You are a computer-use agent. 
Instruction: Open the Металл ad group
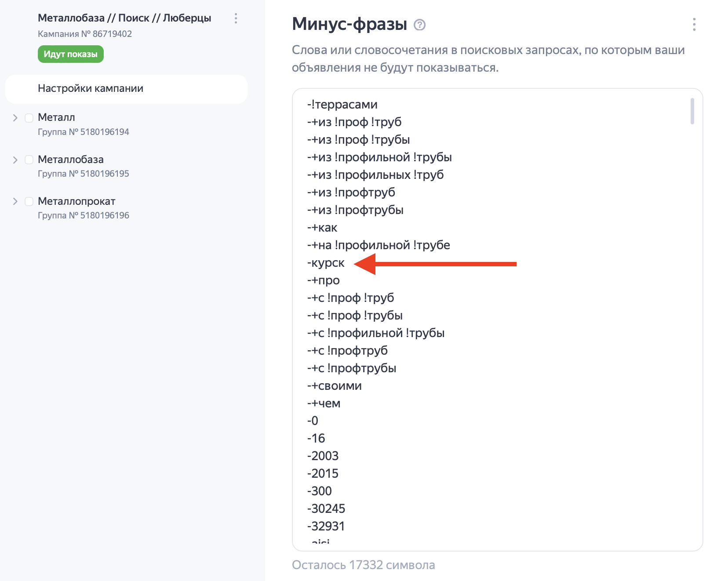pos(56,117)
